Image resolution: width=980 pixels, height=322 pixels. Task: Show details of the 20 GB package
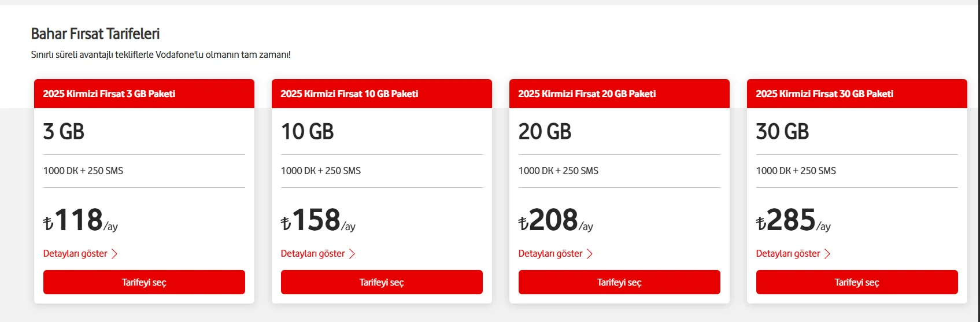point(550,253)
